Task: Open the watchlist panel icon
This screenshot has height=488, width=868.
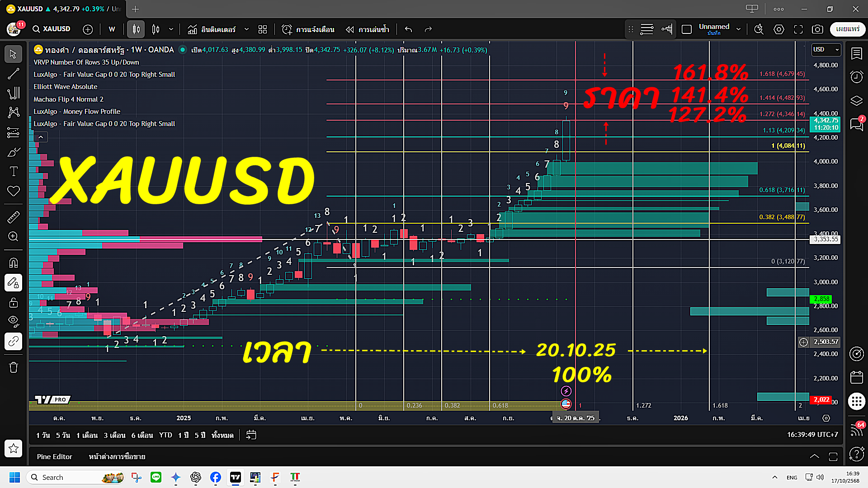Action: pyautogui.click(x=856, y=53)
